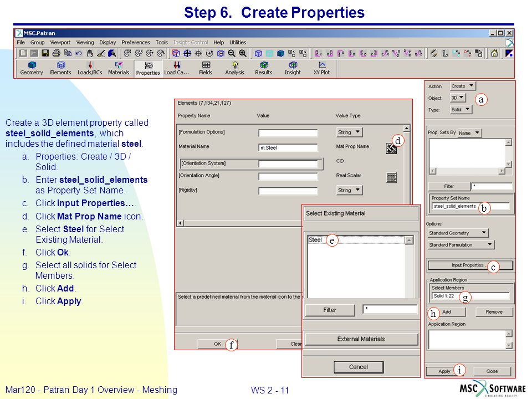This screenshot has width=532, height=399.
Task: Open the Insight application
Action: pyautogui.click(x=293, y=68)
